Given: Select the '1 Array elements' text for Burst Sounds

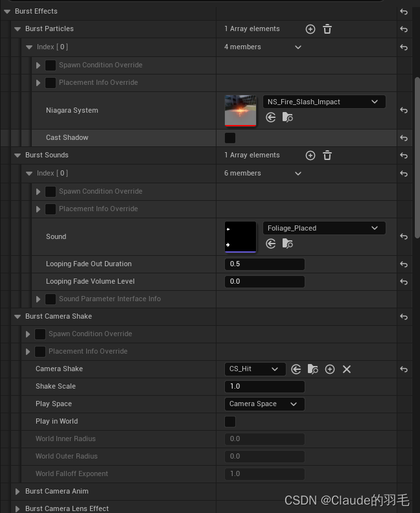Looking at the screenshot, I should coord(251,155).
